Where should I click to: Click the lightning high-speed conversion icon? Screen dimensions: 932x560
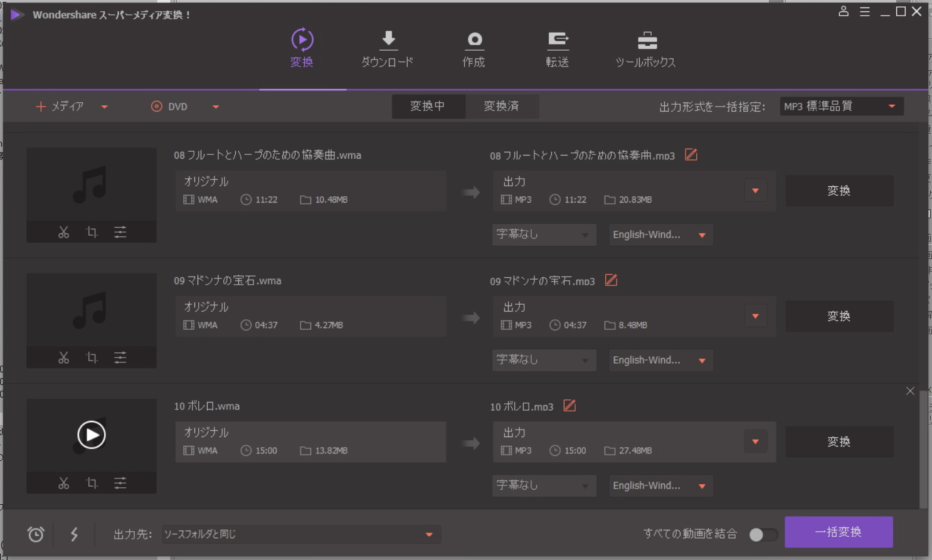[74, 534]
